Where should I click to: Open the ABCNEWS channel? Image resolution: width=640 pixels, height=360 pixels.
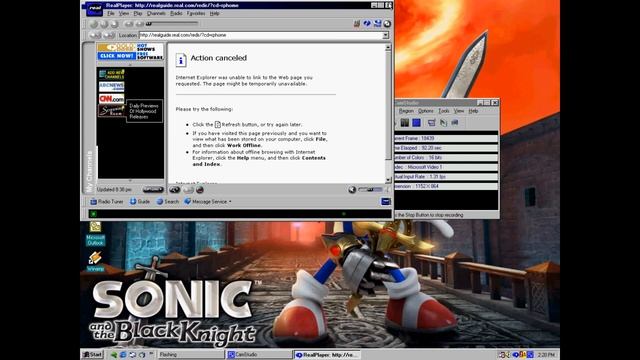coord(111,87)
